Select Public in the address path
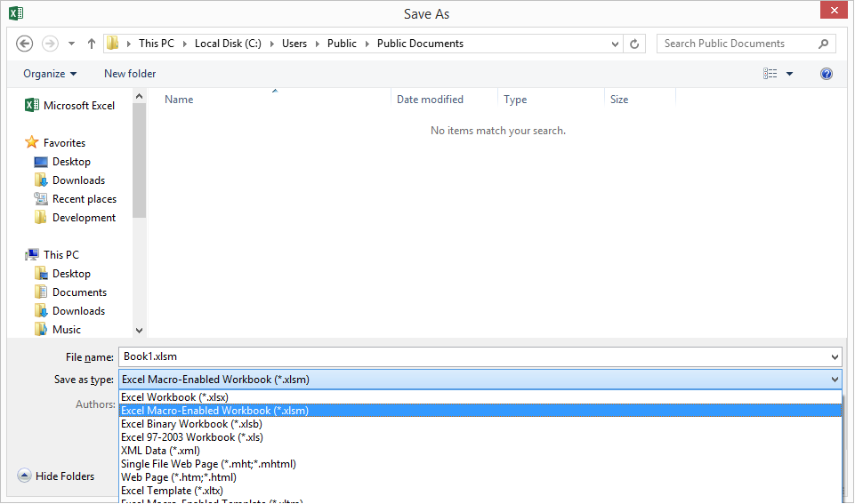 tap(342, 44)
